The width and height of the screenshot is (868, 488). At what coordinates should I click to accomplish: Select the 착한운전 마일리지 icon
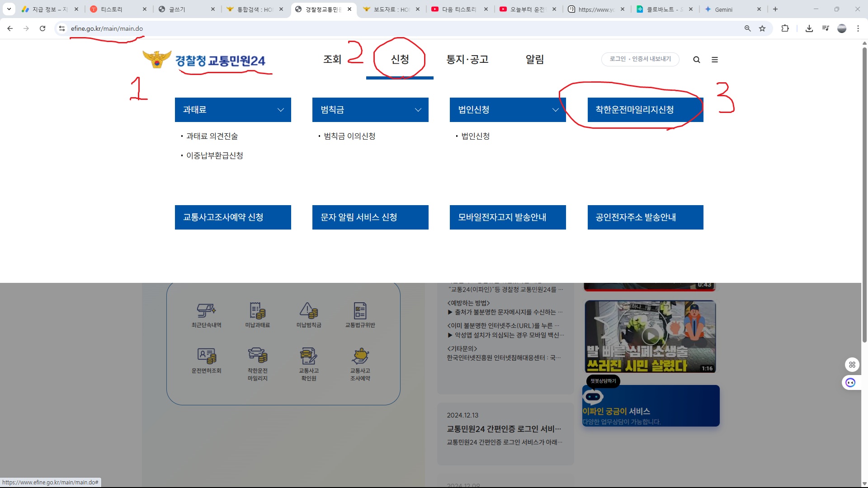258,361
